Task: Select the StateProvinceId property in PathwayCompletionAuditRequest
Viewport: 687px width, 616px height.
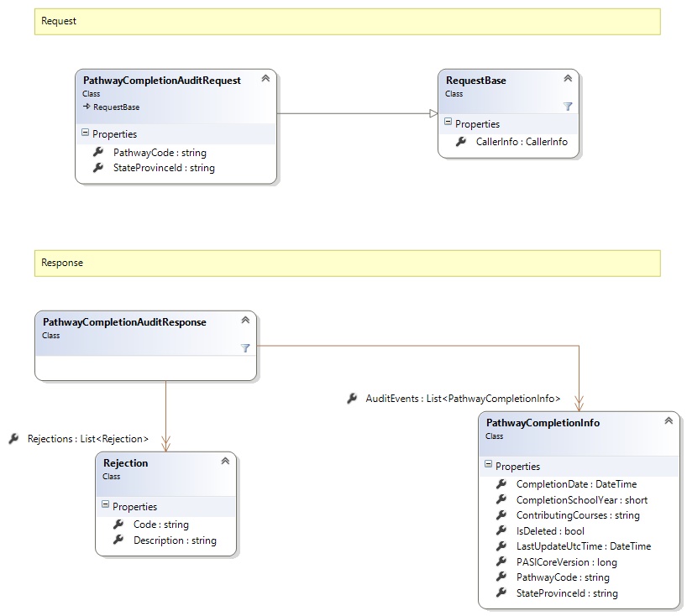Action: pos(164,168)
